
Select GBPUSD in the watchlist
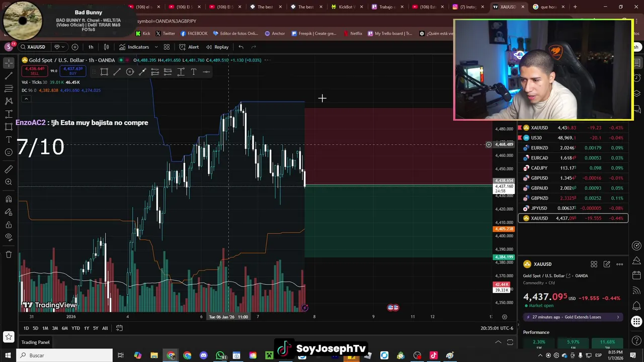pos(573,178)
